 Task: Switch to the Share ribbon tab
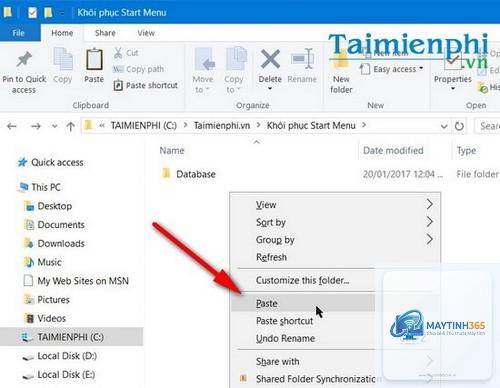105,33
